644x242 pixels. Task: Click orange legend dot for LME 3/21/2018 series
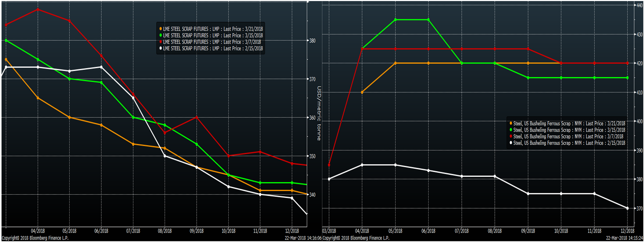click(161, 29)
